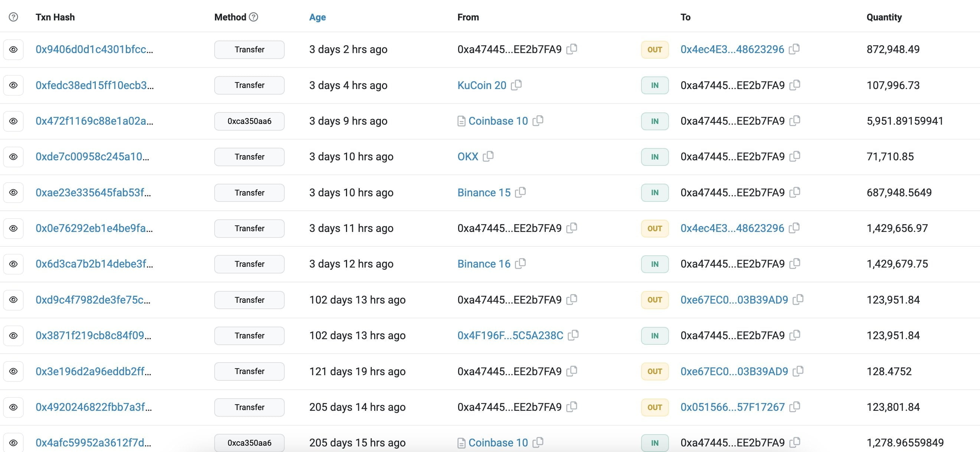This screenshot has height=452, width=980.
Task: Copy the KuCoin 20 address
Action: coord(516,85)
